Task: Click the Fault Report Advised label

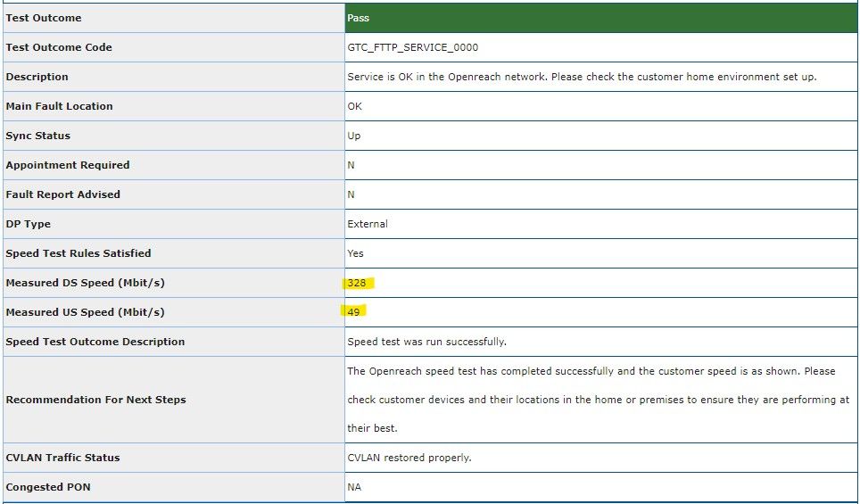Action: pyautogui.click(x=62, y=194)
